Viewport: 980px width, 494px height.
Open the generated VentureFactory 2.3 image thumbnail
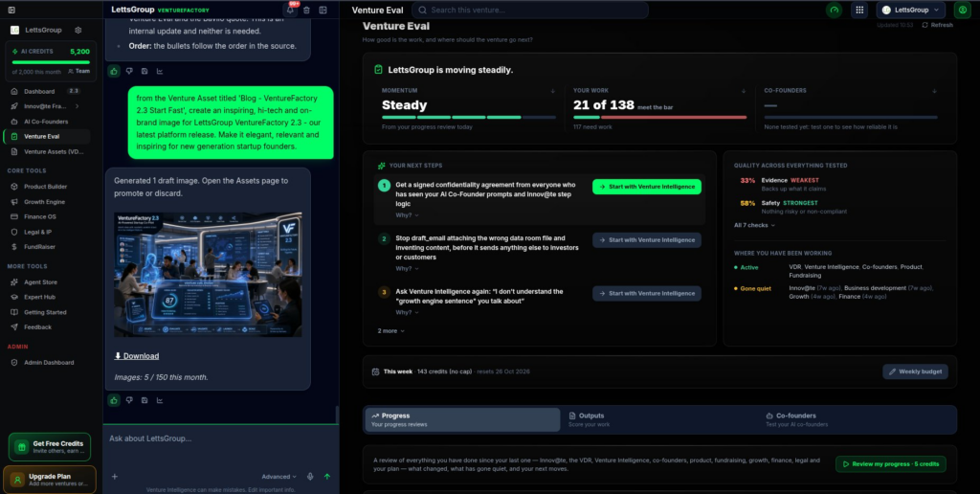tap(208, 275)
